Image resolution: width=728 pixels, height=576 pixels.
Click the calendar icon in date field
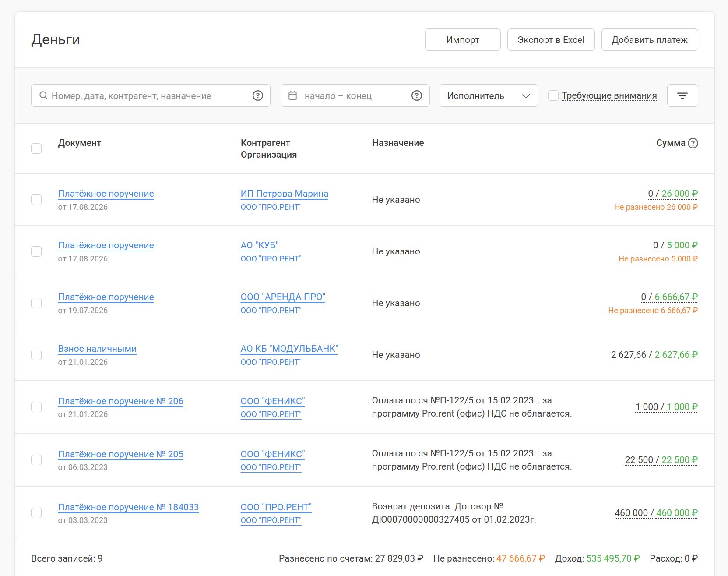pyautogui.click(x=293, y=95)
